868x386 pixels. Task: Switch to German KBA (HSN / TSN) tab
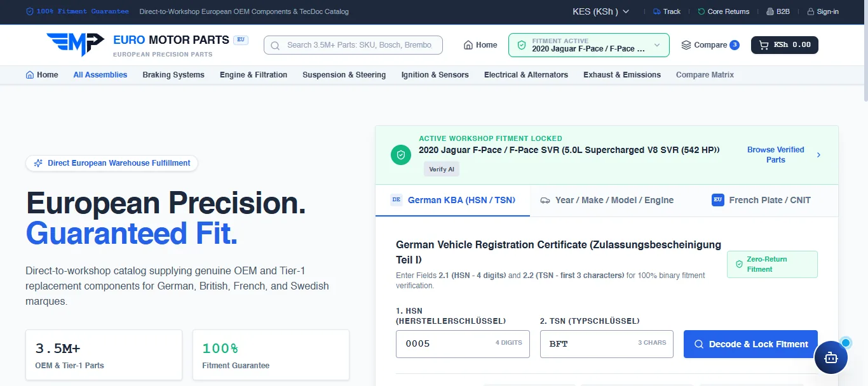click(x=452, y=200)
